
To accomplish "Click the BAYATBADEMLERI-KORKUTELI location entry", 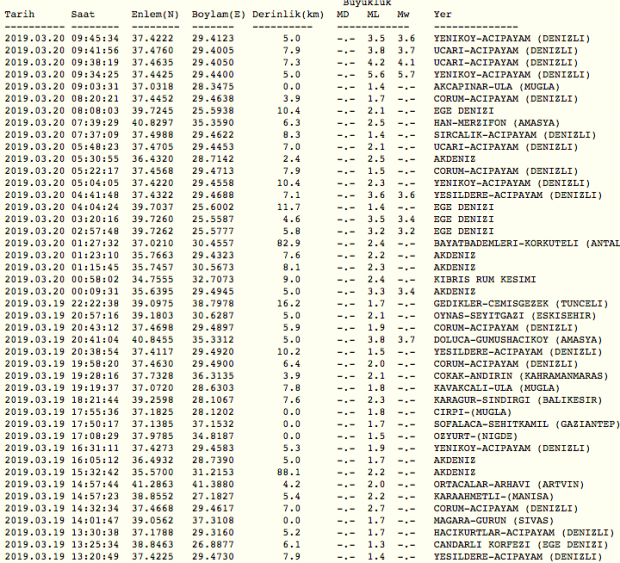I will tap(526, 242).
